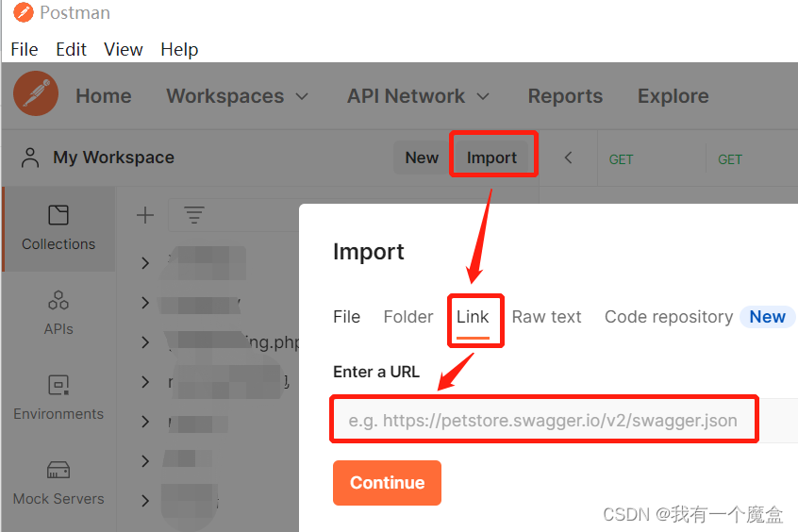
Task: Expand the first collection in the list
Action: [x=145, y=262]
